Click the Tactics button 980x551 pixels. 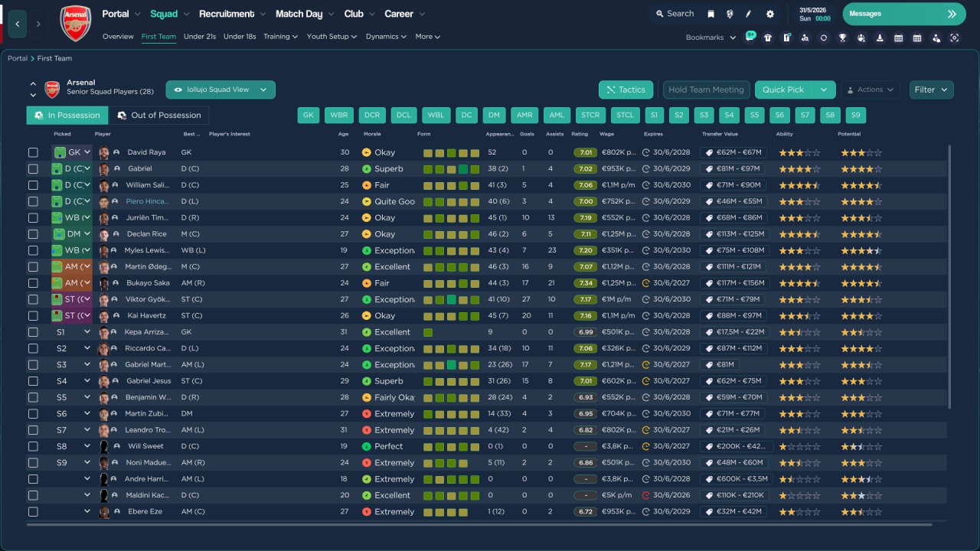626,90
